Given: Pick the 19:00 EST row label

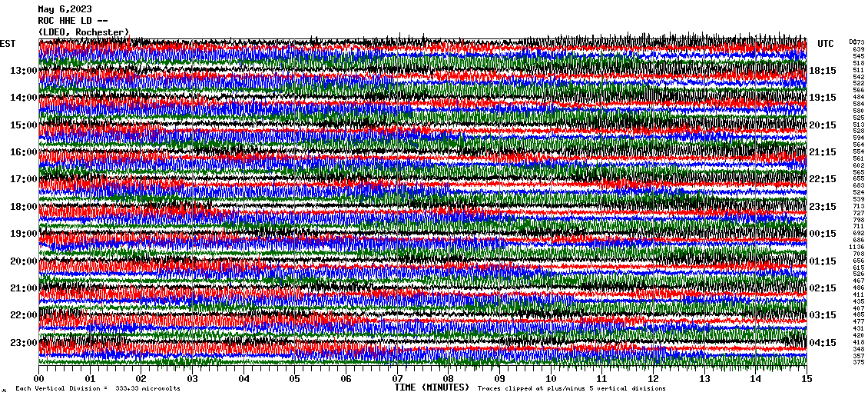Looking at the screenshot, I should pos(24,234).
